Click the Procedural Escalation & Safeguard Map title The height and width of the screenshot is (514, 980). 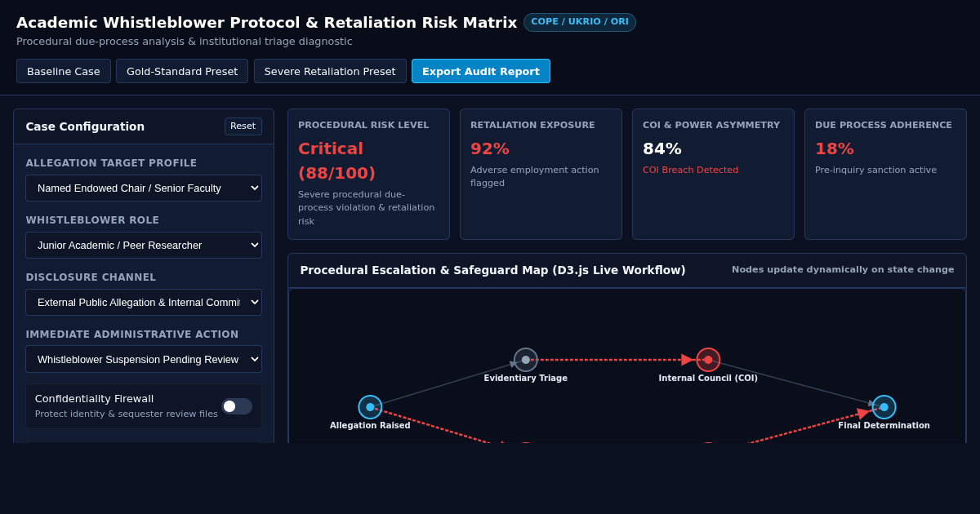[492, 270]
